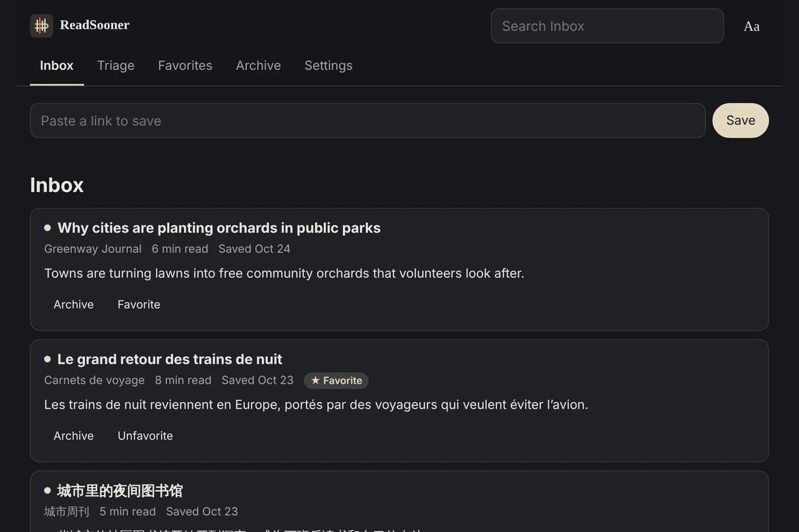Screen dimensions: 799x532
Task: Click the unread dot beside the orchards article
Action: click(47, 228)
